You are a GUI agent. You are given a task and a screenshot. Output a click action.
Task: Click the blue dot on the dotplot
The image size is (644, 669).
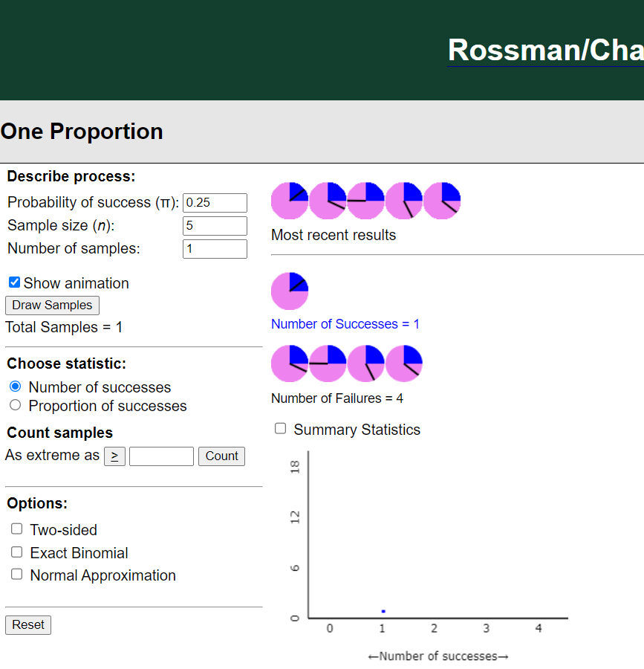click(383, 611)
